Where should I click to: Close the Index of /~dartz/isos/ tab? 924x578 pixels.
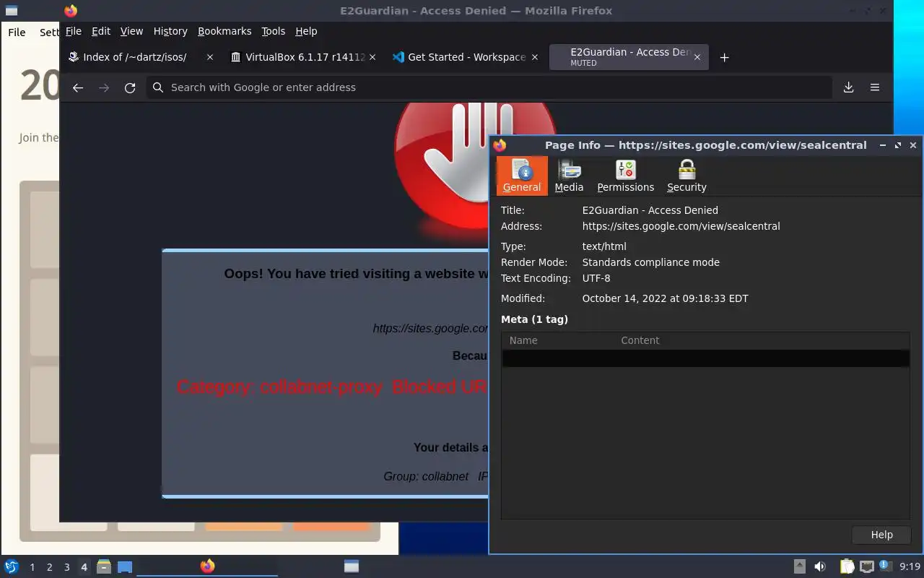coord(210,57)
